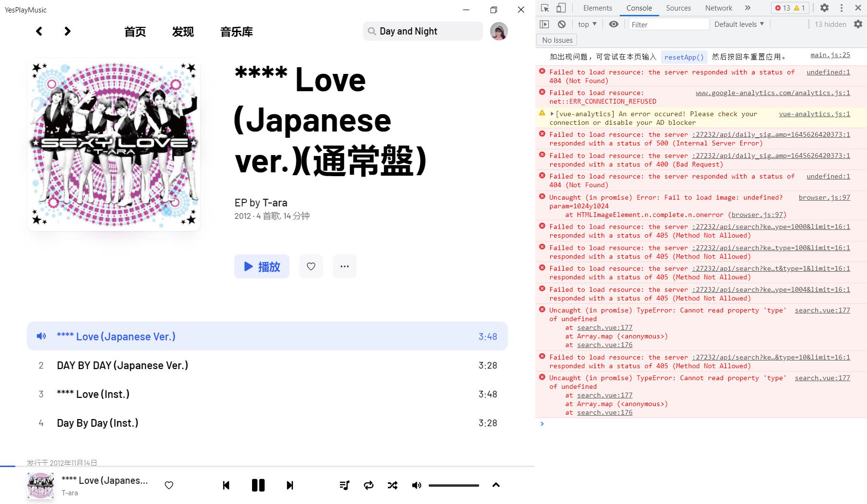The width and height of the screenshot is (867, 504).
Task: Pause the currently playing song
Action: coord(258,485)
